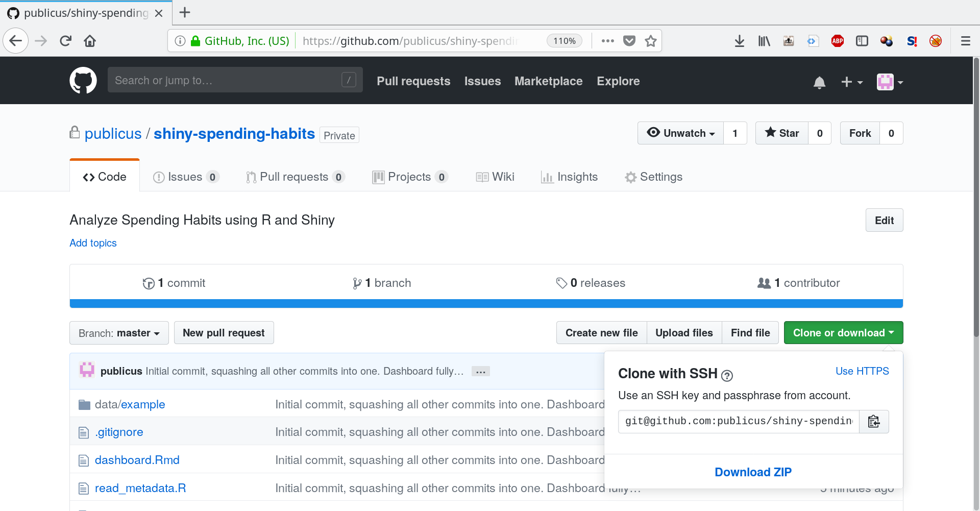
Task: Click Upload files button
Action: pos(684,333)
